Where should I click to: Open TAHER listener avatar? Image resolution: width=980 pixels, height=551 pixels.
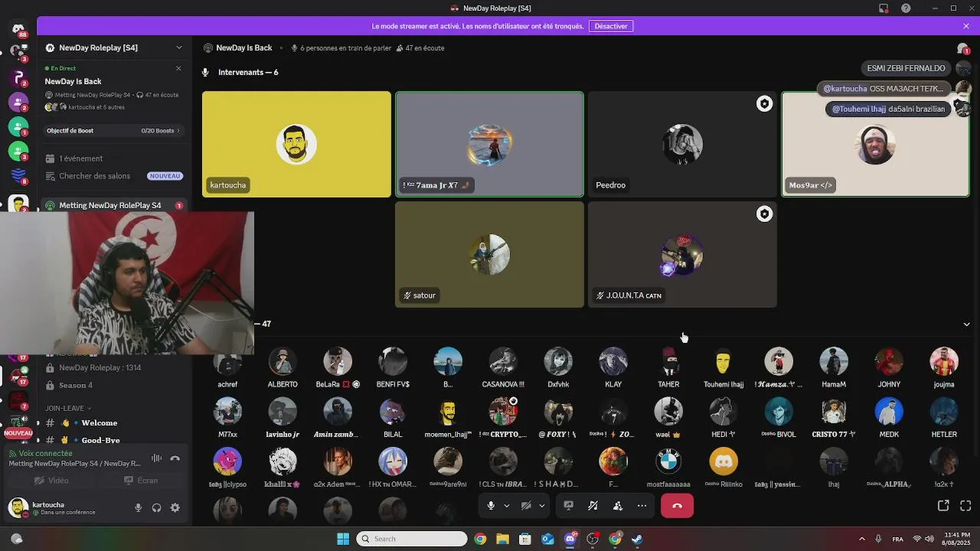coord(668,362)
